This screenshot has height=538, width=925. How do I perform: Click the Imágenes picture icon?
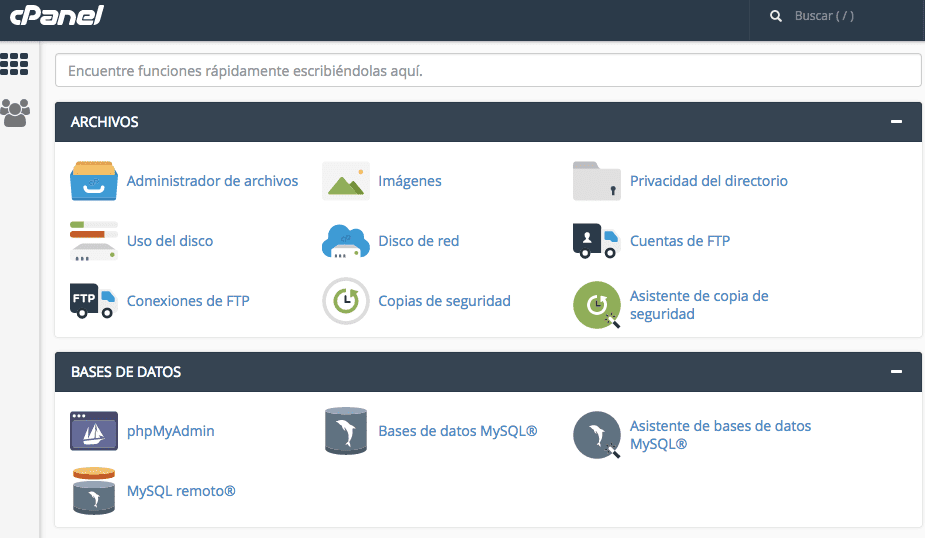click(x=346, y=181)
